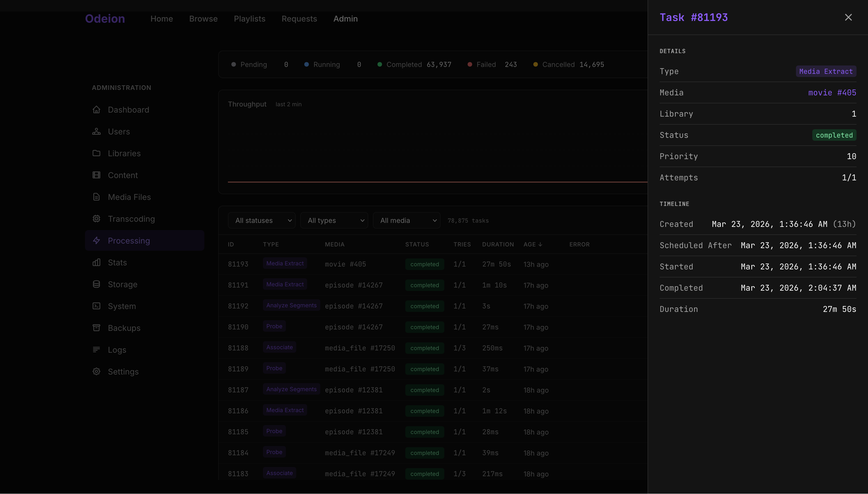Screen dimensions: 868x494
Task: Click the Storage database icon
Action: click(x=96, y=284)
